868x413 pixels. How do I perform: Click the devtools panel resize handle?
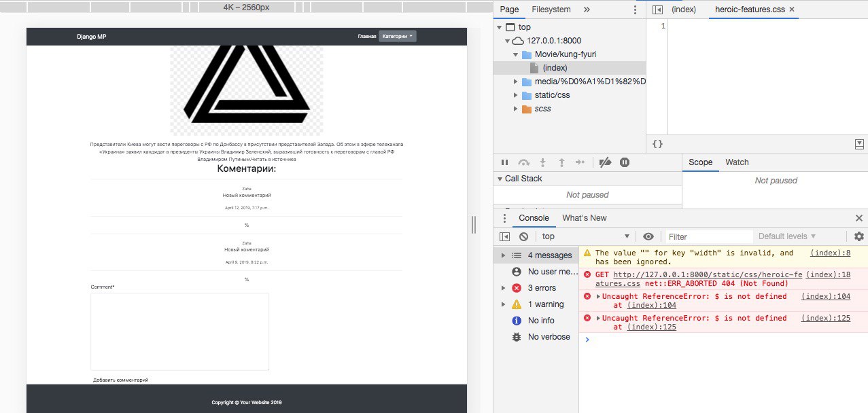(474, 225)
